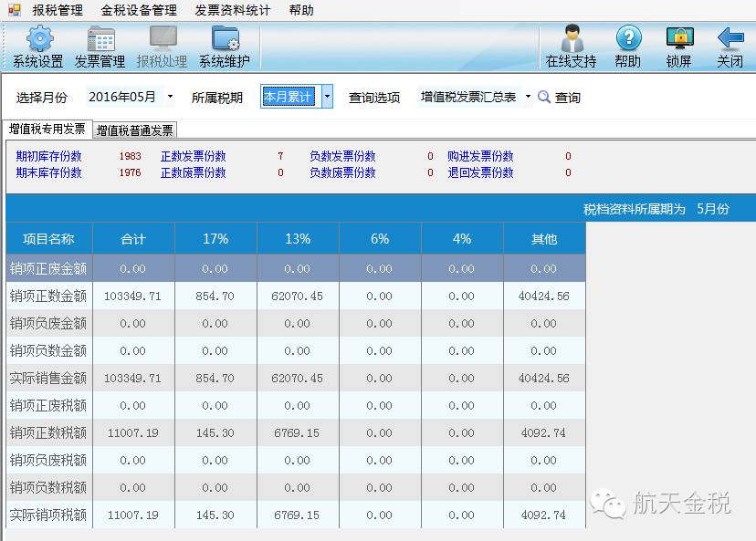This screenshot has width=756, height=541.
Task: Click the magnifier 查询 search icon
Action: pos(544,97)
